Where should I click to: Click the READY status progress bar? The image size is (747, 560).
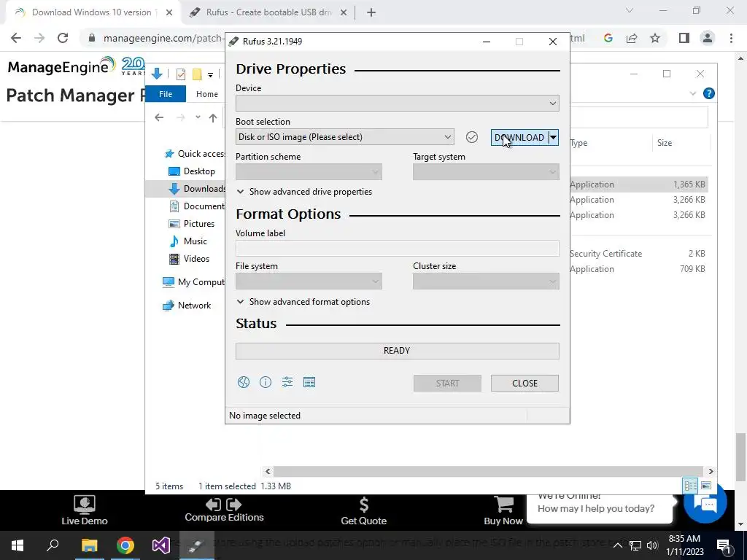click(398, 351)
